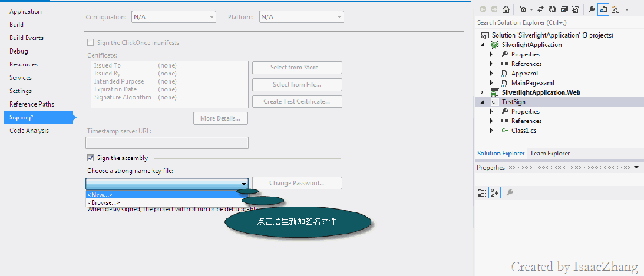
Task: Open the Settings tab
Action: click(x=21, y=91)
